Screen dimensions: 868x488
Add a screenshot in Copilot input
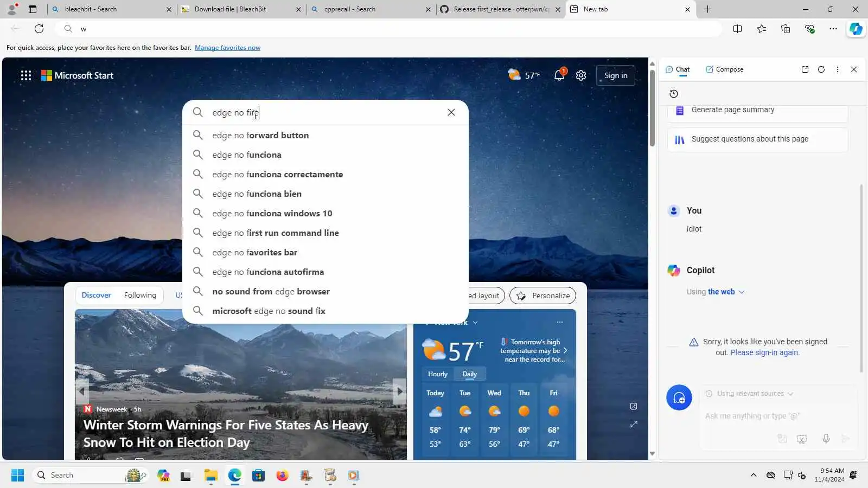(802, 439)
